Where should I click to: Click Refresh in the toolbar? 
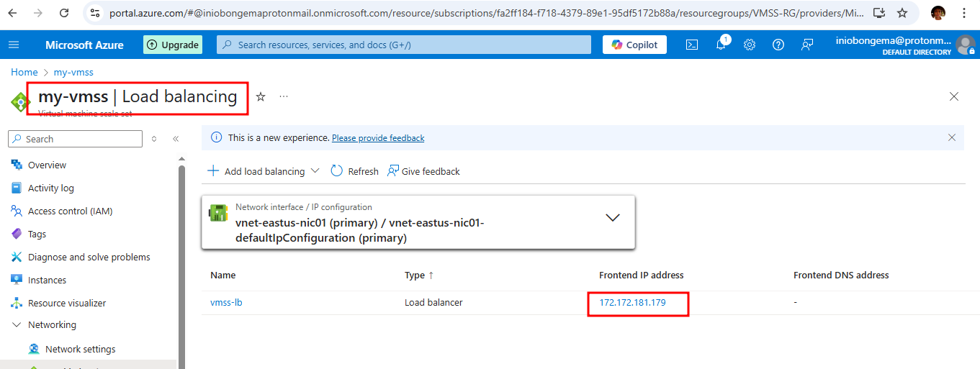point(354,171)
